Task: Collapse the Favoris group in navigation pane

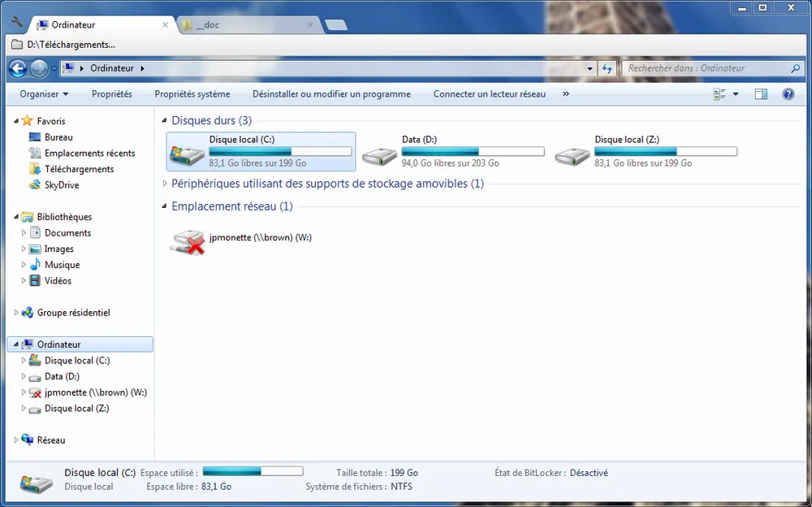Action: [16, 121]
